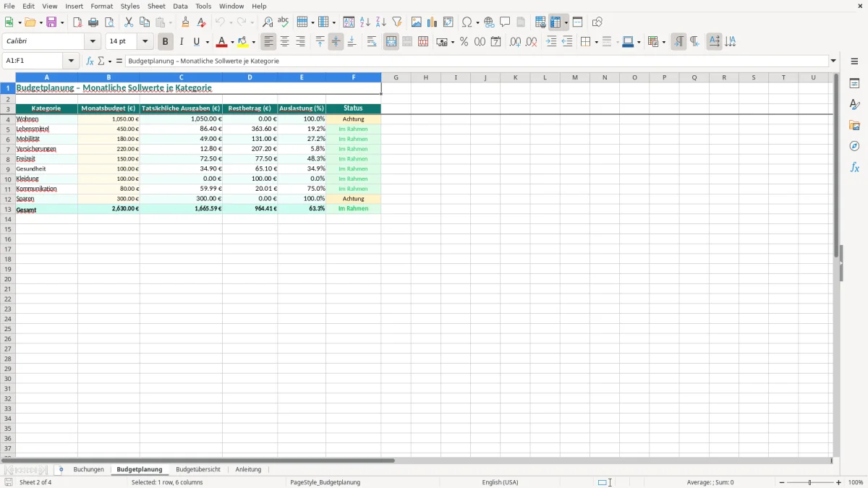Clear direct formatting from the selection
This screenshot has width=868, height=488.
pyautogui.click(x=202, y=22)
